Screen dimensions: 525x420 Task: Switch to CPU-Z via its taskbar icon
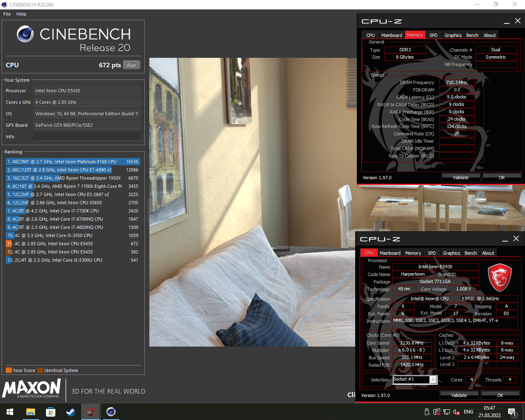pos(91,412)
